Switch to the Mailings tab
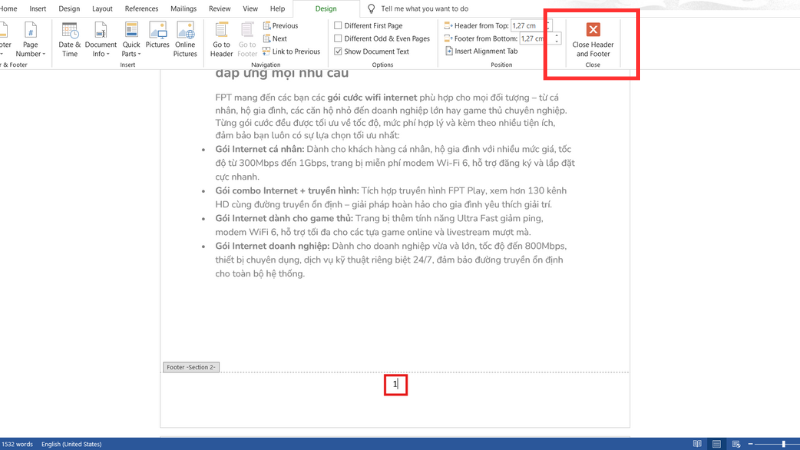Image resolution: width=800 pixels, height=450 pixels. tap(184, 8)
